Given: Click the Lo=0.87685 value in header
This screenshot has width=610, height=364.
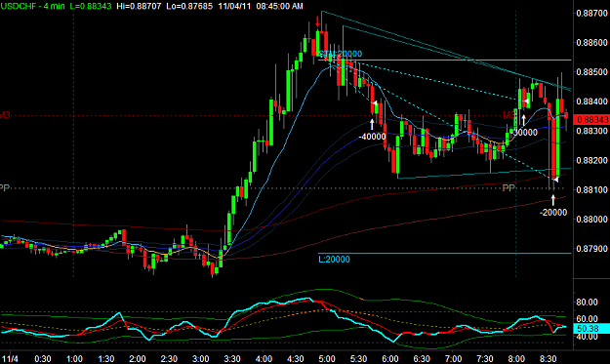Looking at the screenshot, I should coord(189,6).
